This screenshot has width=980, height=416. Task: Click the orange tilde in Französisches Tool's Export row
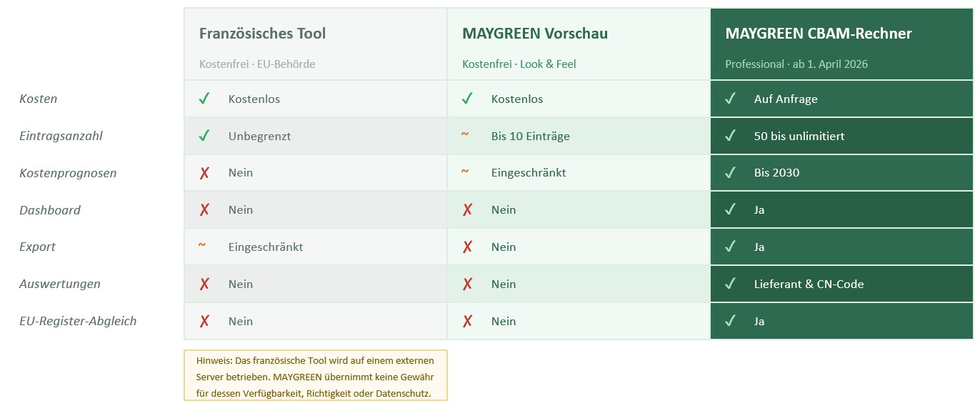(x=202, y=246)
